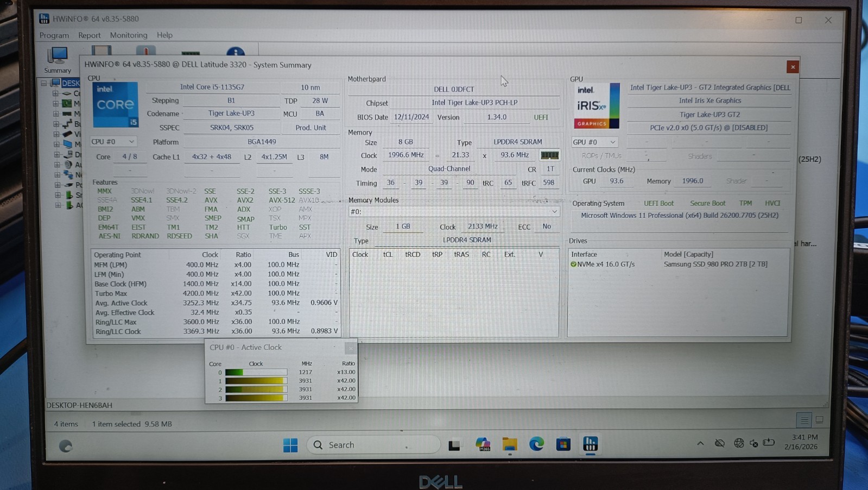Open the CPU #0 selector dropdown
Image resolution: width=868 pixels, height=490 pixels.
(x=113, y=142)
